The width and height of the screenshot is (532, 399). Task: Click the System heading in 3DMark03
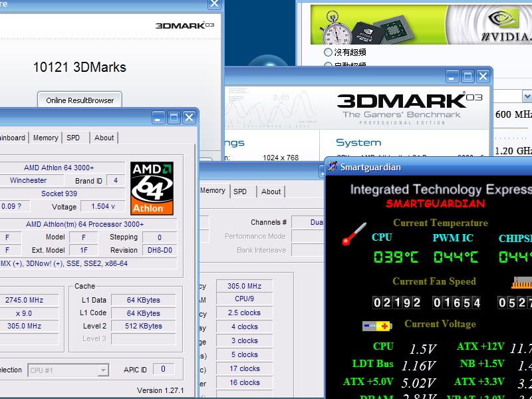358,142
